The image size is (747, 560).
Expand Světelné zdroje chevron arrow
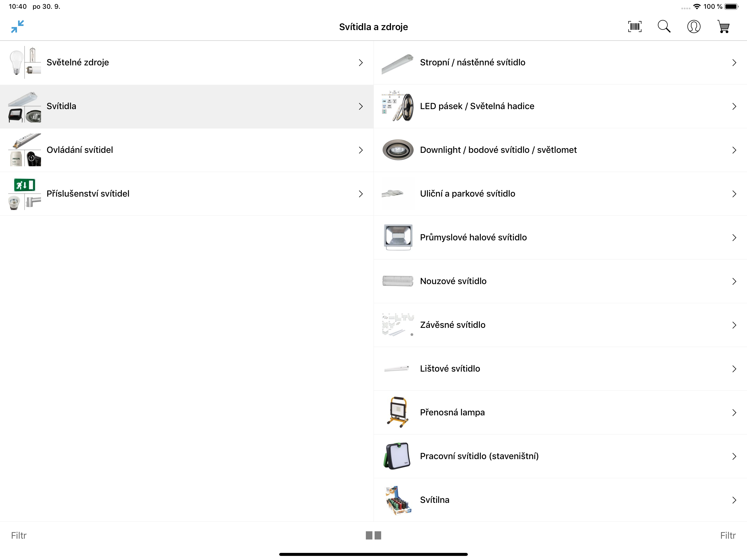click(x=361, y=63)
